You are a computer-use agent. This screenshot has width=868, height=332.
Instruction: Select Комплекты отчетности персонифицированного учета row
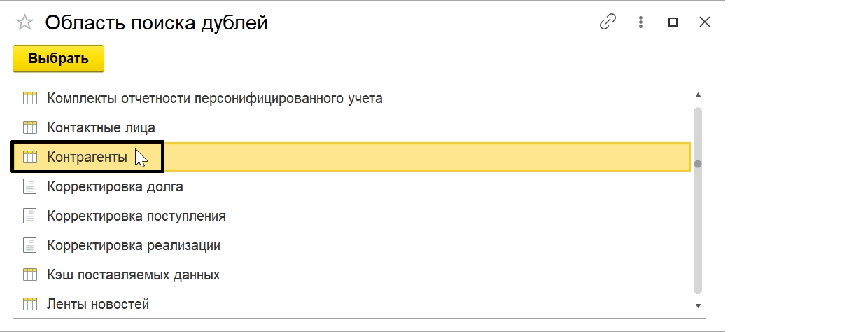pos(214,98)
